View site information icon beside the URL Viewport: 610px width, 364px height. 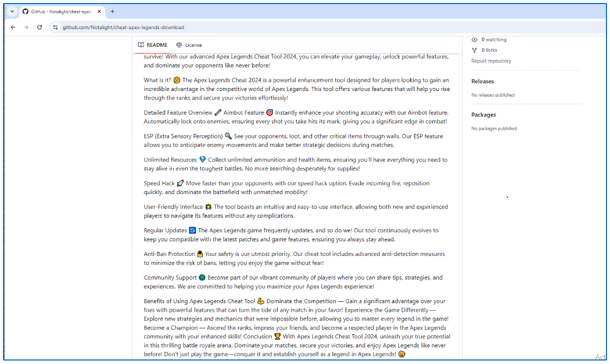click(55, 27)
